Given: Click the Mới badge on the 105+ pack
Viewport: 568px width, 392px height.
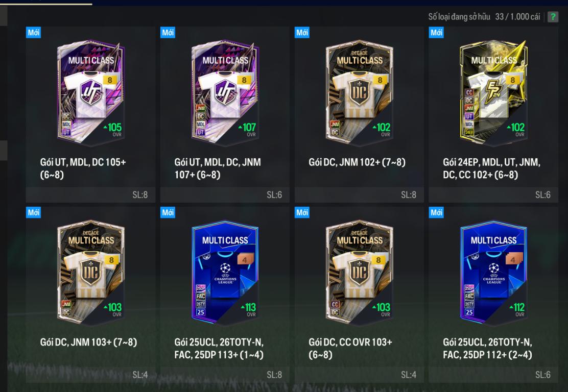Looking at the screenshot, I should pos(33,33).
